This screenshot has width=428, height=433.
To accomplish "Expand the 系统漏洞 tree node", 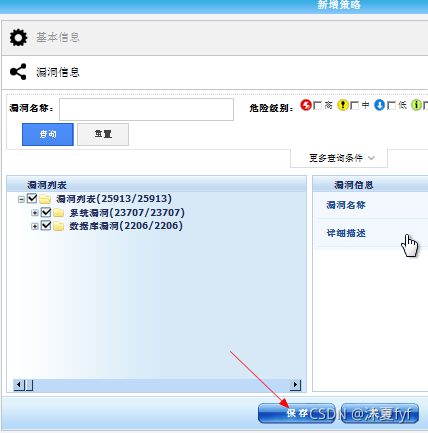I will [35, 213].
